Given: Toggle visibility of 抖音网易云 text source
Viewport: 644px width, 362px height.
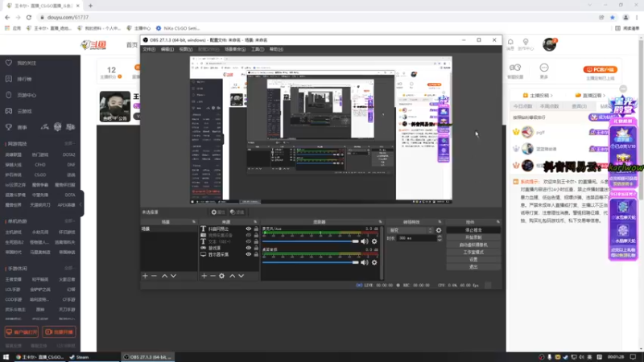Looking at the screenshot, I should [x=249, y=229].
